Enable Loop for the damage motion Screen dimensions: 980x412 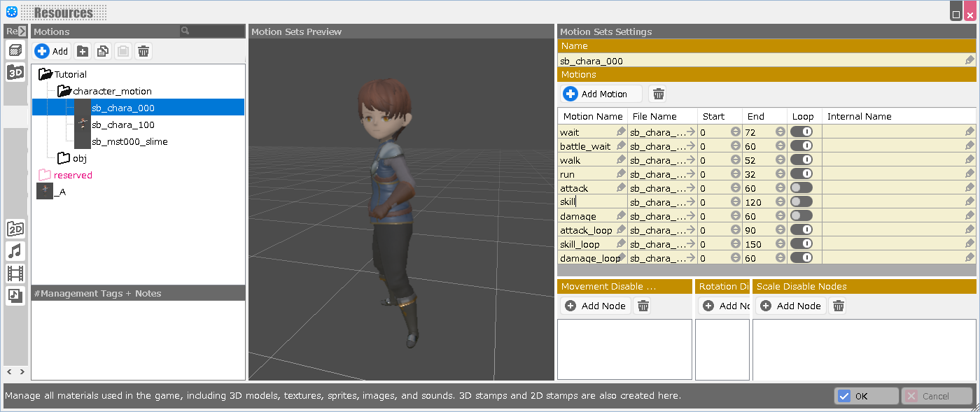click(x=801, y=215)
